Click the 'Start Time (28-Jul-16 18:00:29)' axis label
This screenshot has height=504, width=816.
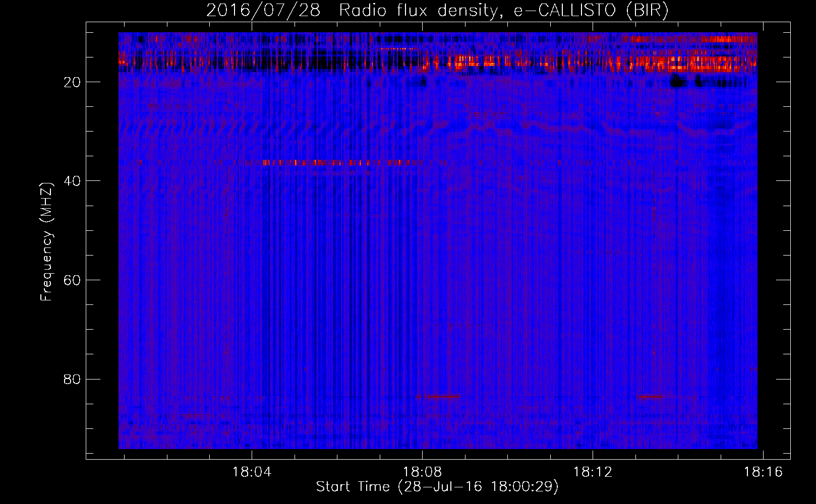coord(437,487)
